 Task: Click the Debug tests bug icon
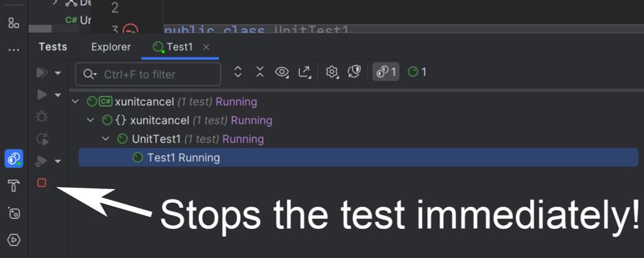tap(42, 117)
